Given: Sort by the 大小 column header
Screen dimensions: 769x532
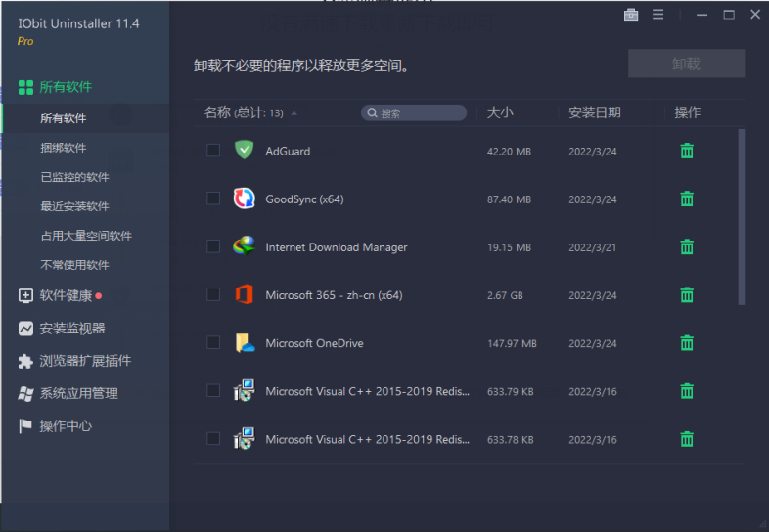Looking at the screenshot, I should [500, 112].
